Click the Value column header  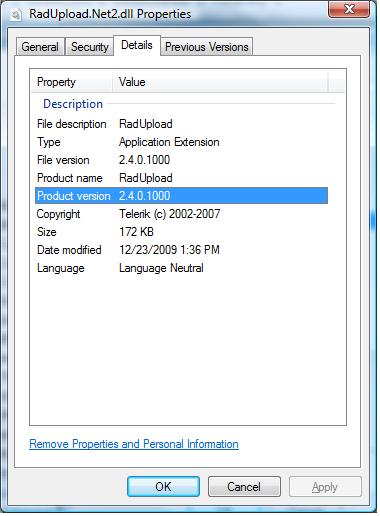tap(220, 82)
